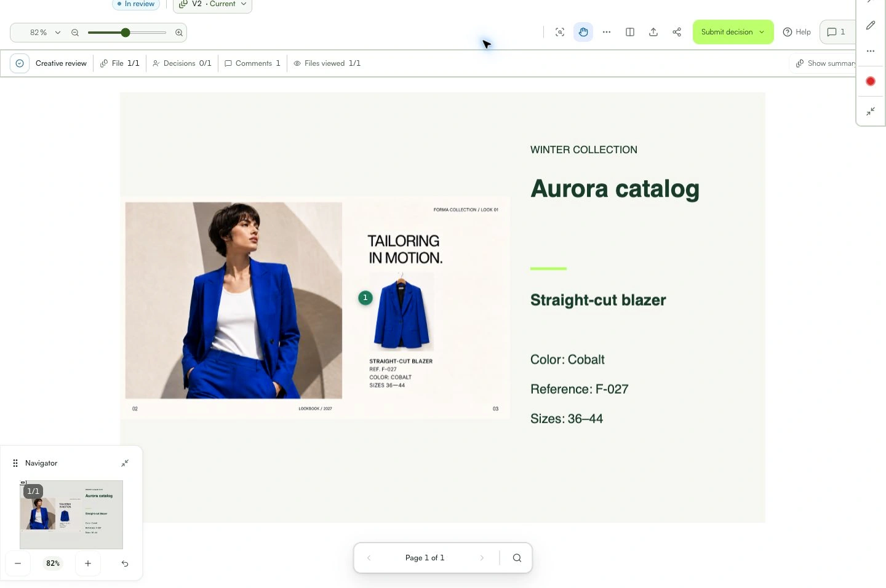The image size is (886, 588).
Task: Click the Creative review label
Action: (x=61, y=63)
